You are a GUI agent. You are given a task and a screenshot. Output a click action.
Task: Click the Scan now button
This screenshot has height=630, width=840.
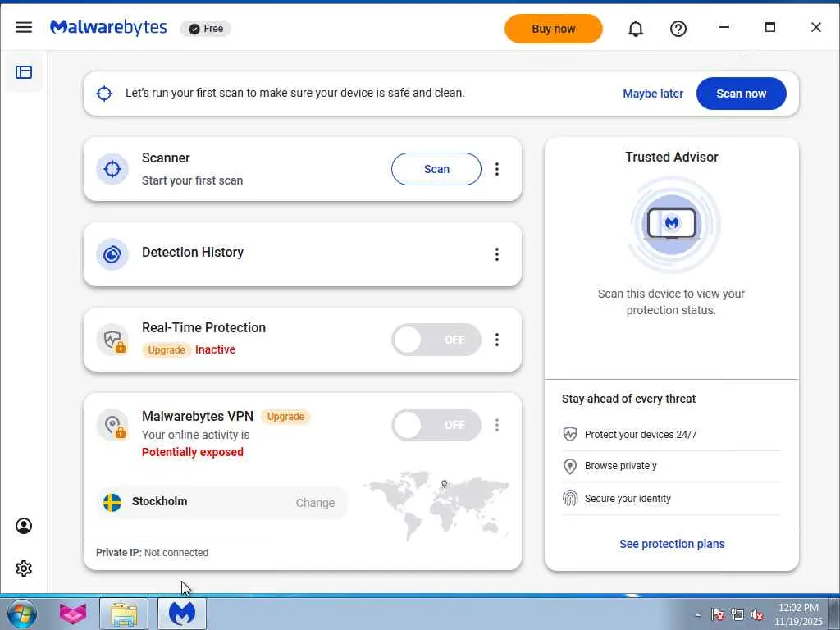click(742, 94)
